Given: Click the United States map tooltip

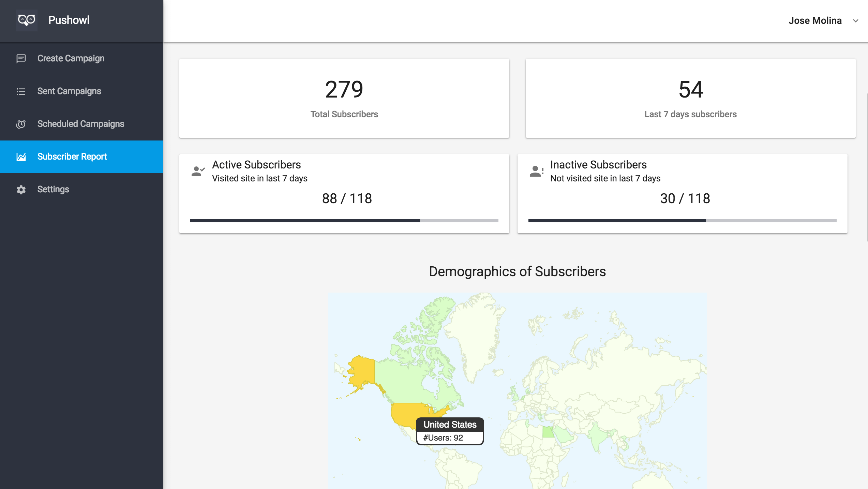Looking at the screenshot, I should click(450, 431).
